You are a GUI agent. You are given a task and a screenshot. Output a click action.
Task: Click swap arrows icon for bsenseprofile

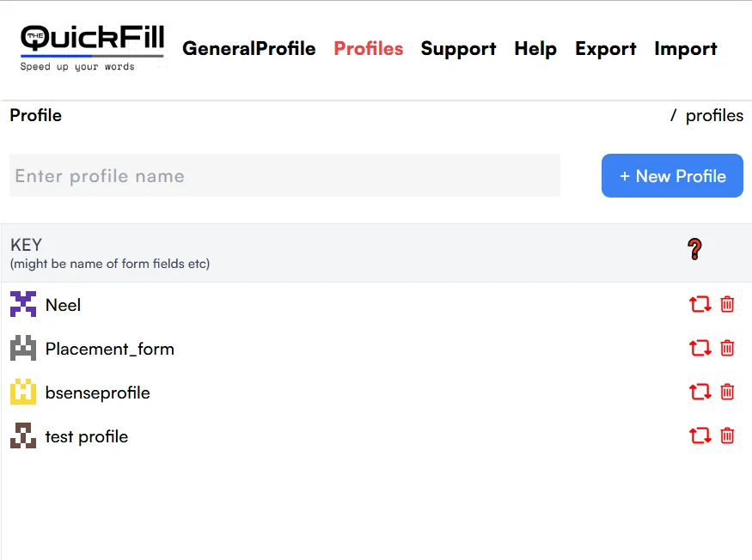[700, 392]
